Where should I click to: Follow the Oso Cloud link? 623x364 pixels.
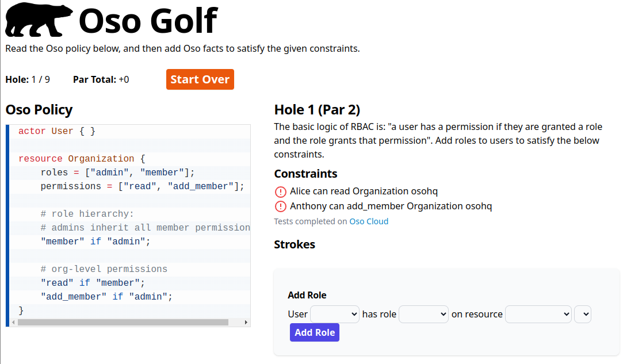coord(369,221)
